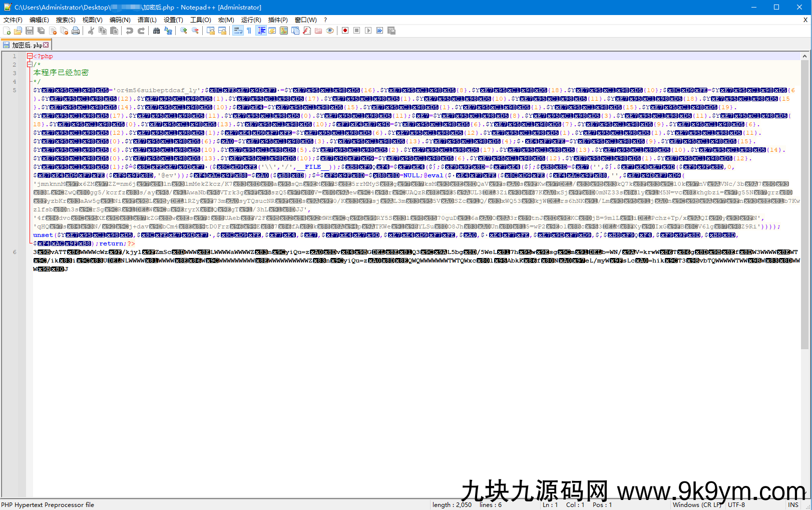The height and width of the screenshot is (510, 812).
Task: Click the Find binoculars icon
Action: (157, 31)
